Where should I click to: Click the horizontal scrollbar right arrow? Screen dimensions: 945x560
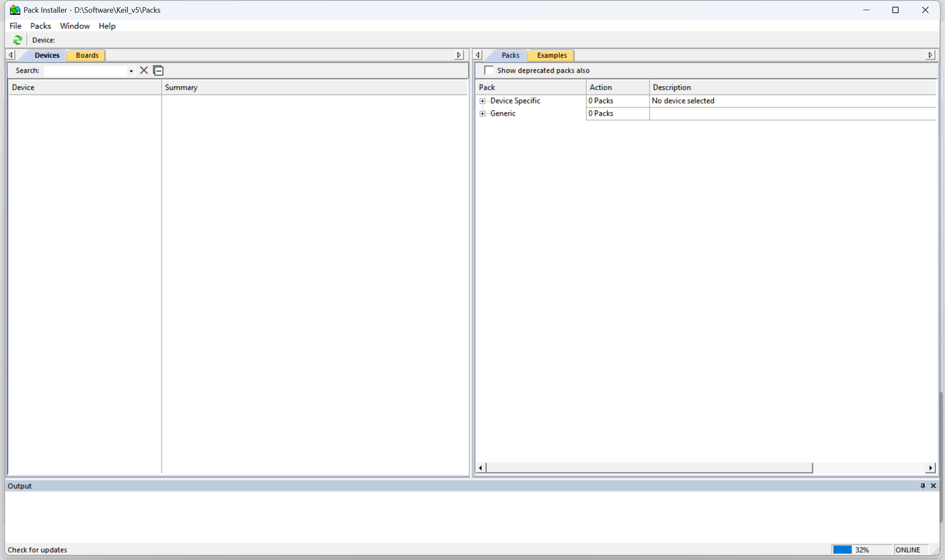coord(931,468)
